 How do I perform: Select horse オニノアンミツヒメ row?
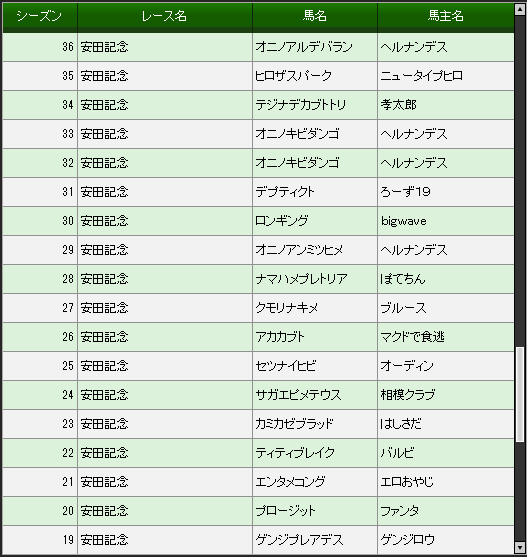(x=258, y=250)
